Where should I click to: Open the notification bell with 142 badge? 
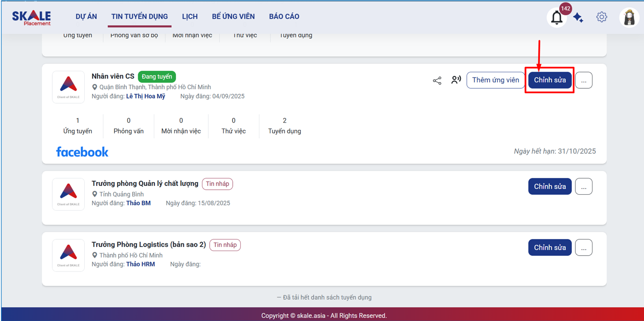tap(557, 18)
